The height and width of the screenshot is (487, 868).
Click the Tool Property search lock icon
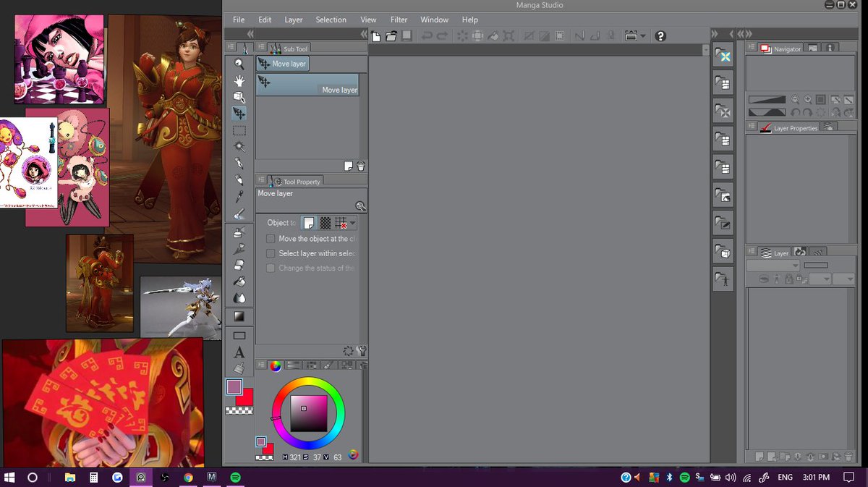coord(360,206)
